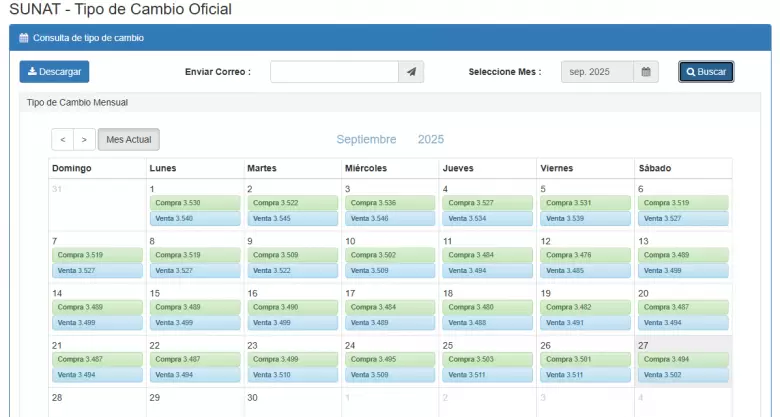Screen dimensions: 780x417
Task: Click Venta 3.485 on day 12
Action: pos(585,270)
